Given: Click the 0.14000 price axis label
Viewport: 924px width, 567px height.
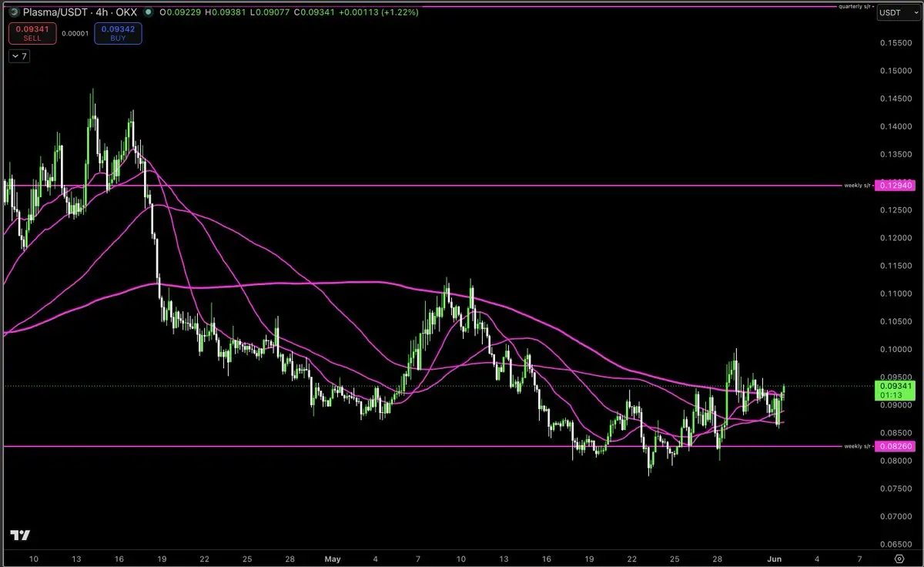Looking at the screenshot, I should click(895, 126).
